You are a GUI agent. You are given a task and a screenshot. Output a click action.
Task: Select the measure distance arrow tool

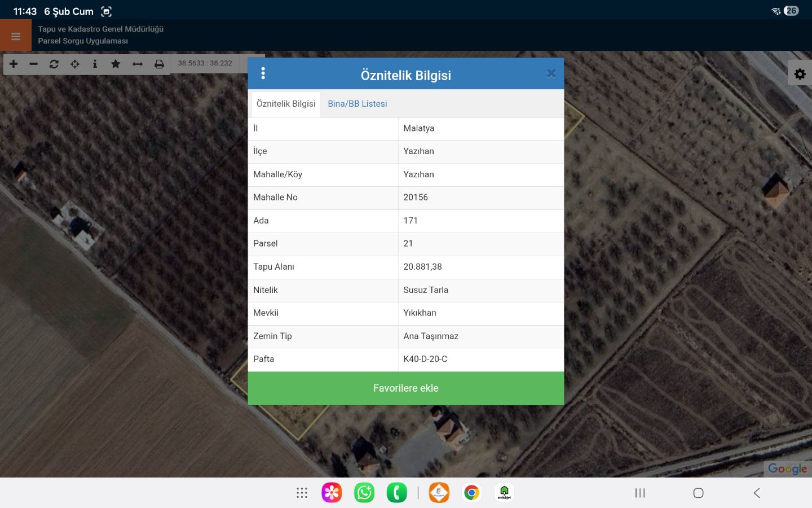[138, 64]
